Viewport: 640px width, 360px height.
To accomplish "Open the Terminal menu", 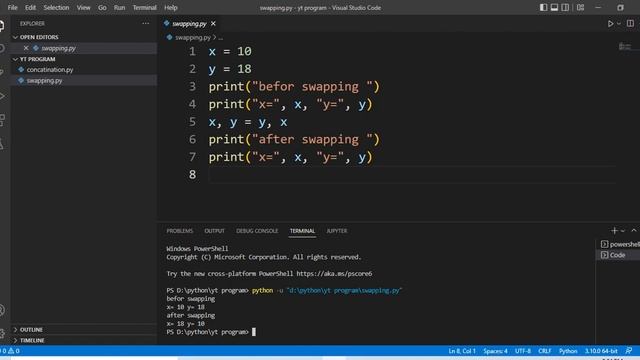I will click(x=144, y=7).
